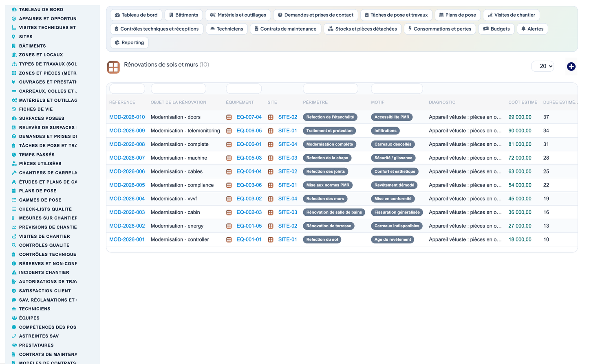The width and height of the screenshot is (589, 364).
Task: Click the blue plus add-record icon
Action: tap(571, 66)
